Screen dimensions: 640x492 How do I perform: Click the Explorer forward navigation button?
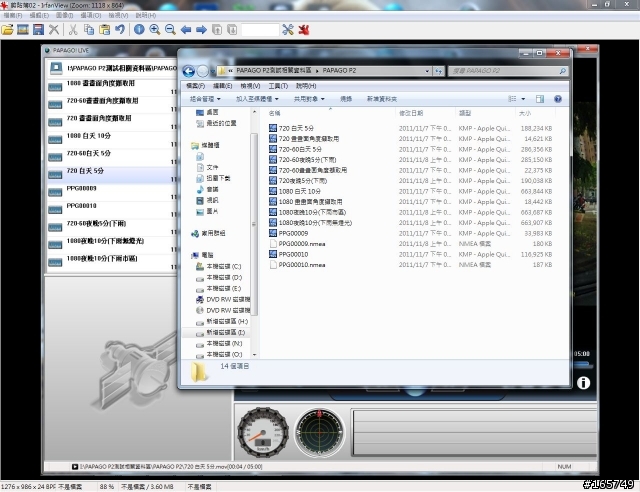click(x=202, y=71)
